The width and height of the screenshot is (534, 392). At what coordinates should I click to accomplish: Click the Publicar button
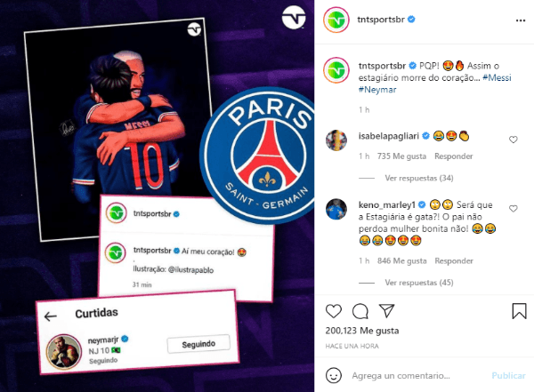point(508,376)
